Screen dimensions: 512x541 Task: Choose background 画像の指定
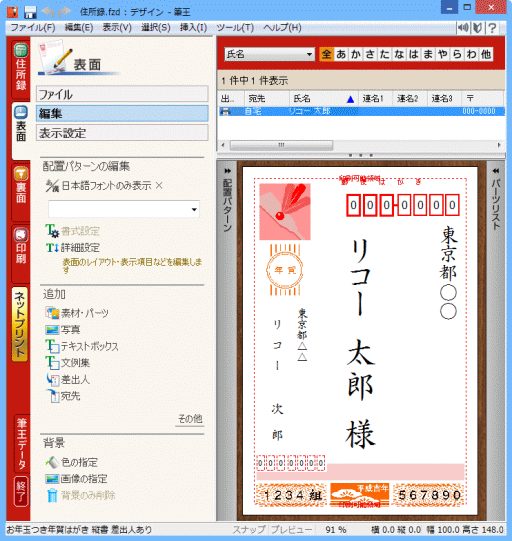click(x=76, y=479)
